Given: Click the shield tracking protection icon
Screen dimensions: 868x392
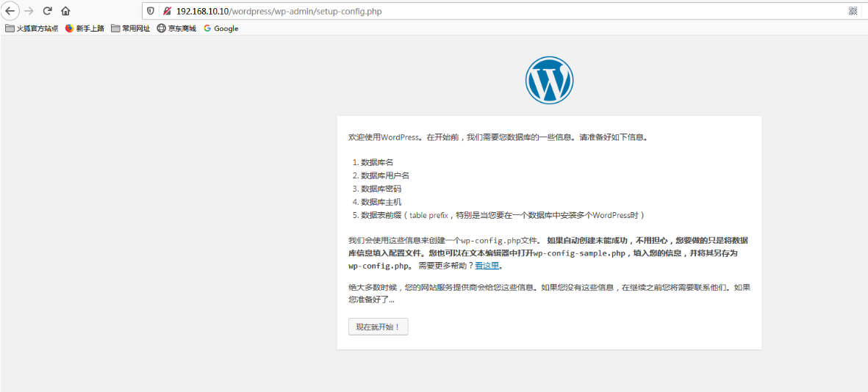Looking at the screenshot, I should pyautogui.click(x=150, y=11).
